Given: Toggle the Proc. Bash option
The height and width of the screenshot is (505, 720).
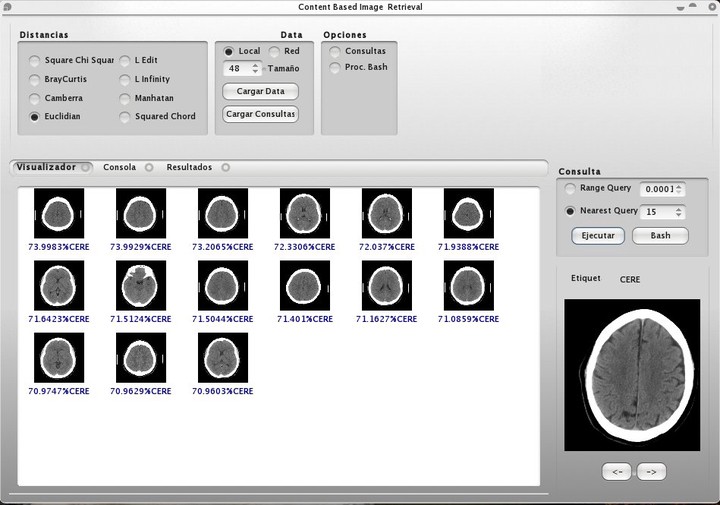Looking at the screenshot, I should click(335, 68).
